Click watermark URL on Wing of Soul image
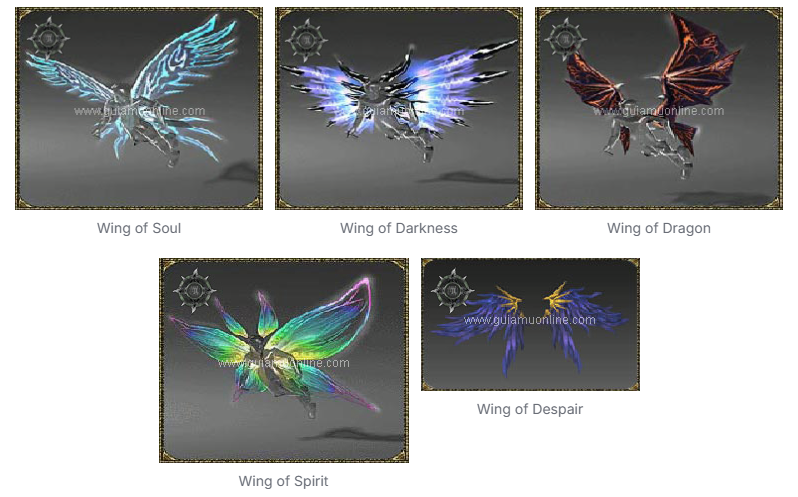 (x=139, y=111)
